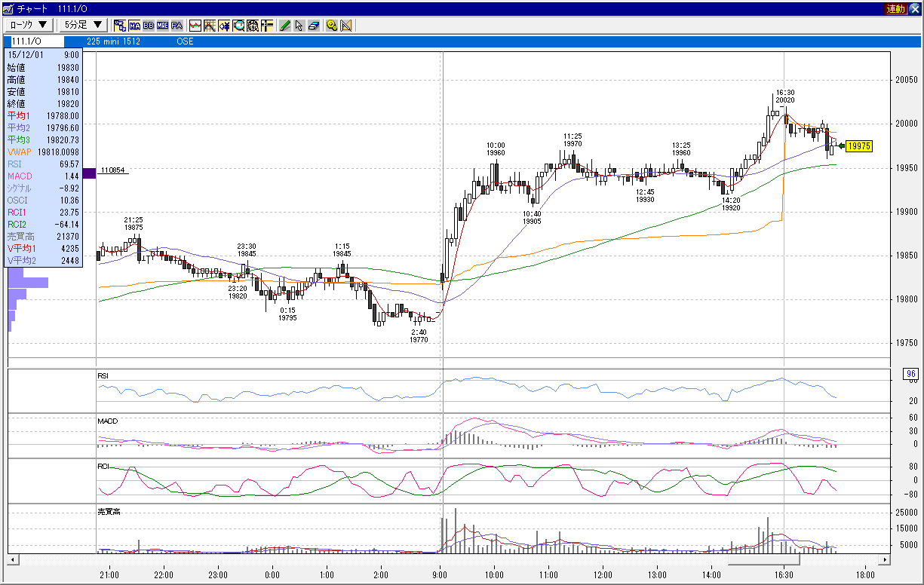Viewport: 924px width, 585px height.
Task: Click the 19975 current price label
Action: (x=859, y=146)
